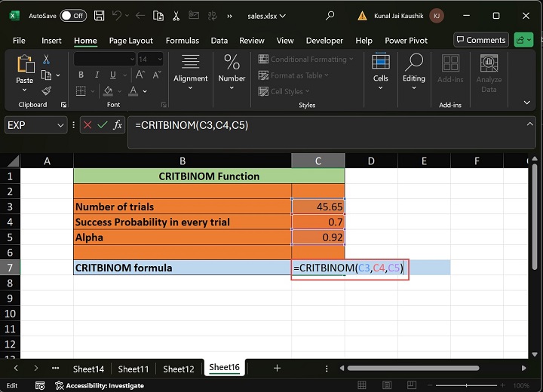
Task: Cancel the formula entry with X icon
Action: tap(87, 125)
